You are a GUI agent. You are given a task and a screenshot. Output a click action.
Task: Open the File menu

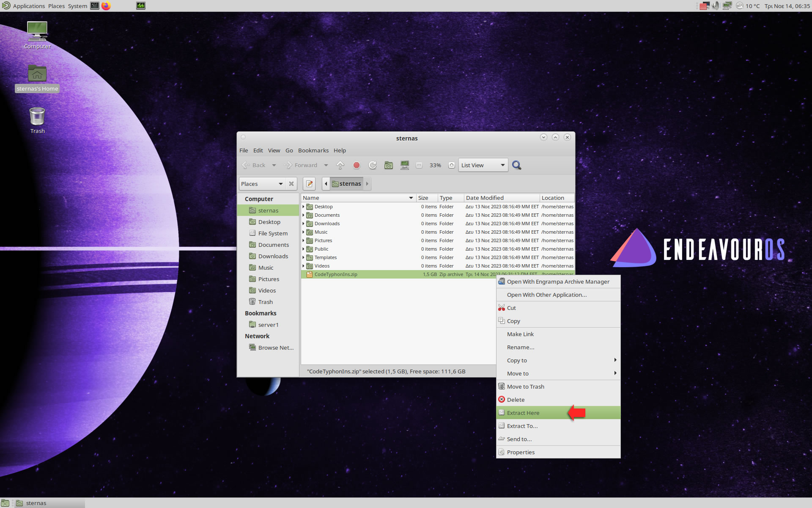click(244, 150)
